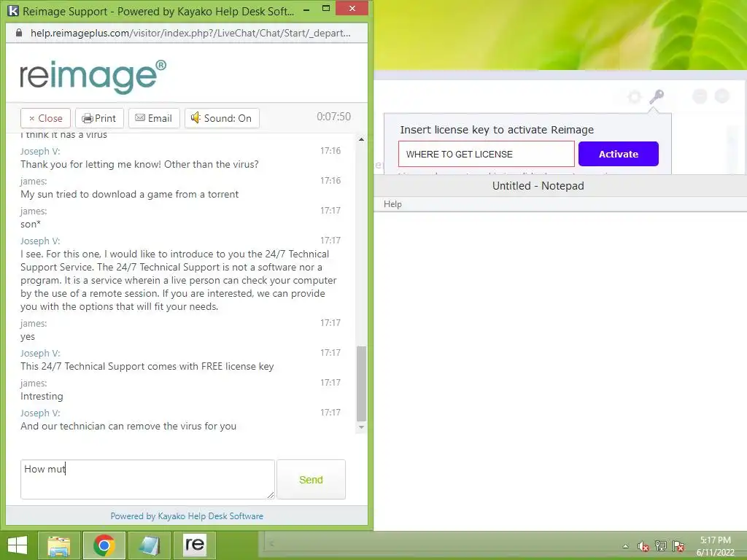Open the Windows Start button

18,545
